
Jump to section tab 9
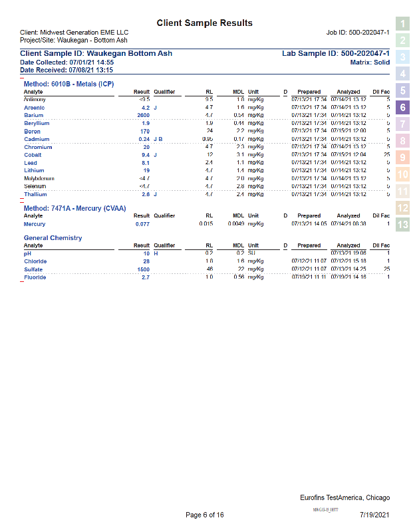pyautogui.click(x=402, y=158)
